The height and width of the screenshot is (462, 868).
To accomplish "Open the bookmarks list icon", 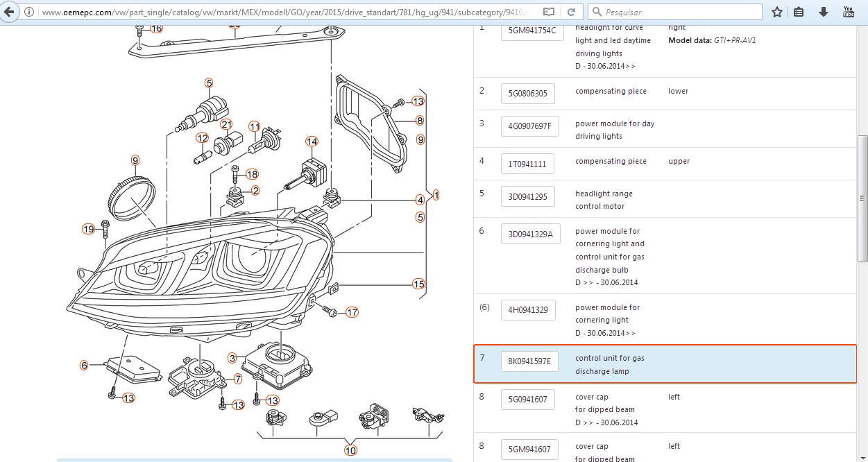I will [x=799, y=12].
